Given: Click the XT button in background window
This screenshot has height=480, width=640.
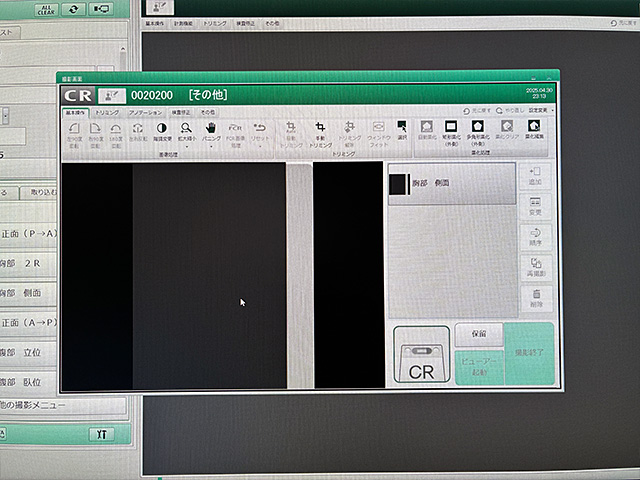Looking at the screenshot, I should 102,434.
